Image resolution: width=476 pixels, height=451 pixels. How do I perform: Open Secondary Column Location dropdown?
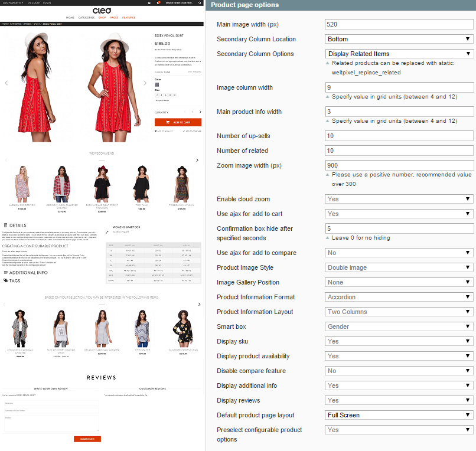click(x=399, y=39)
